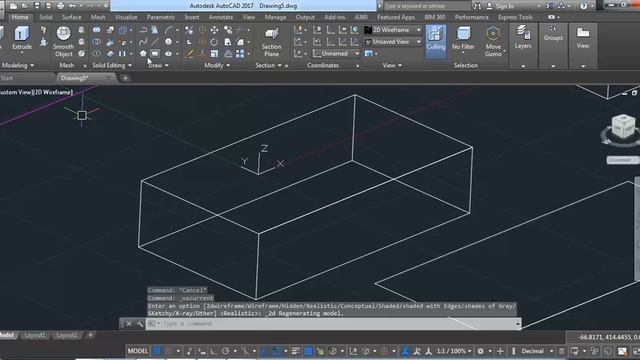Toggle polar tracking in status bar

pos(226,351)
